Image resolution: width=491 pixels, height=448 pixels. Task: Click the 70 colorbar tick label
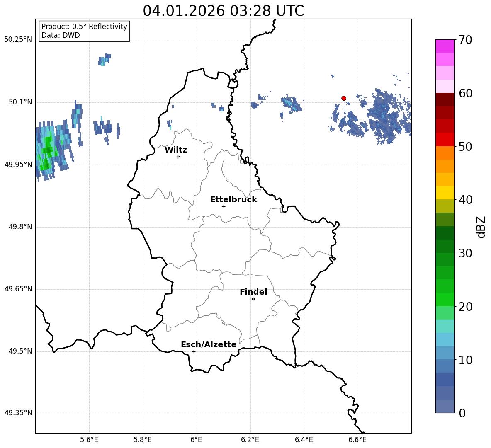(465, 40)
